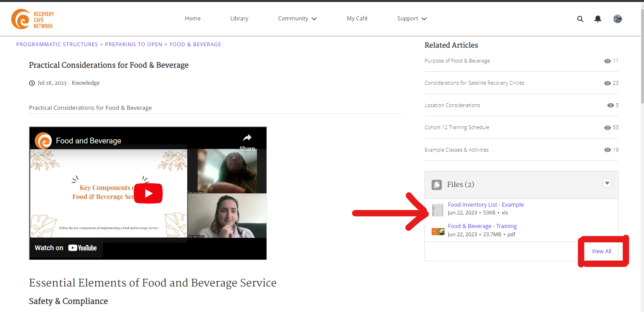Click the user profile avatar
The width and height of the screenshot is (644, 312).
pyautogui.click(x=617, y=19)
